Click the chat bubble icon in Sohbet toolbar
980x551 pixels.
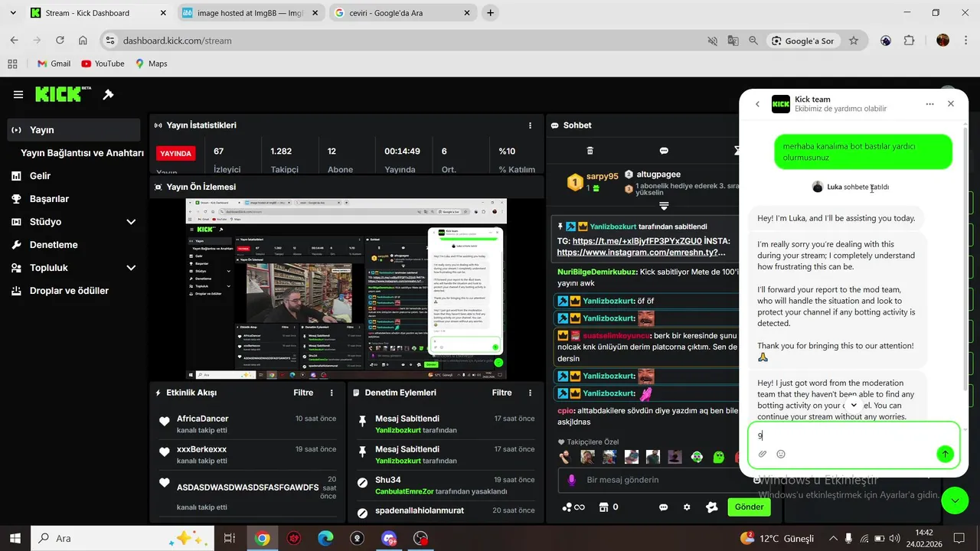click(664, 151)
